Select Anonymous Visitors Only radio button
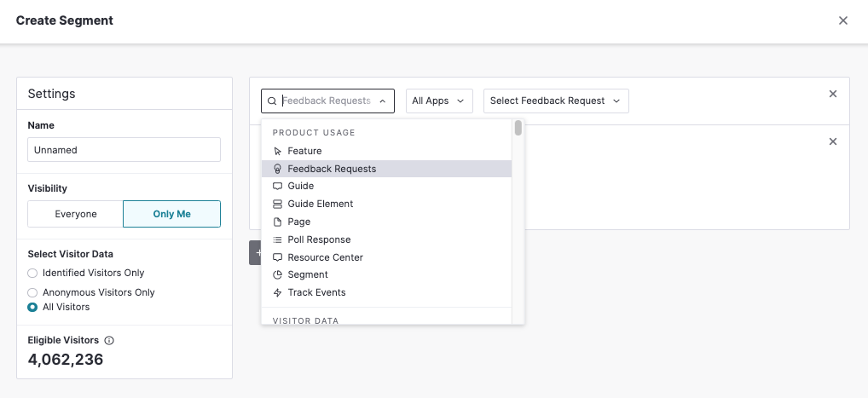 point(32,292)
